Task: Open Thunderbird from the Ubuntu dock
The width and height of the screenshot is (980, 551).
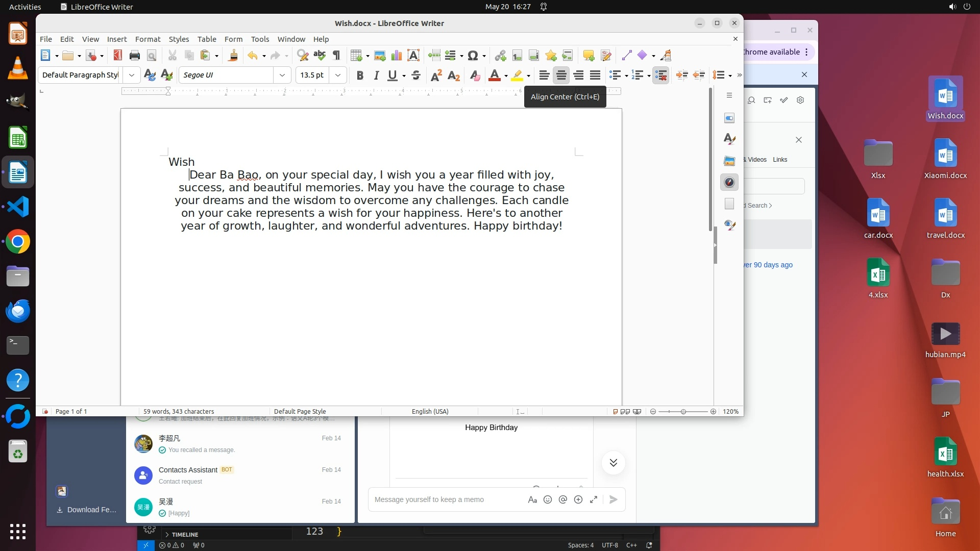Action: click(18, 311)
